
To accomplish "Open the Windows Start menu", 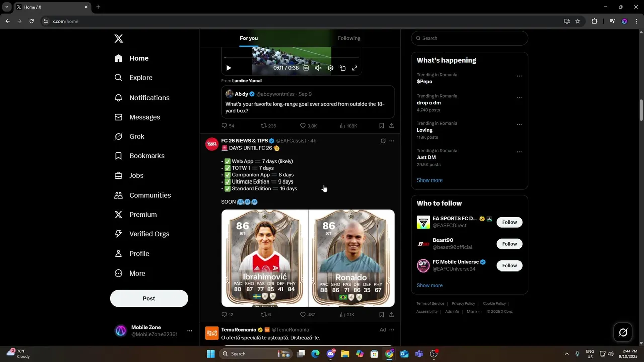I will point(211,354).
